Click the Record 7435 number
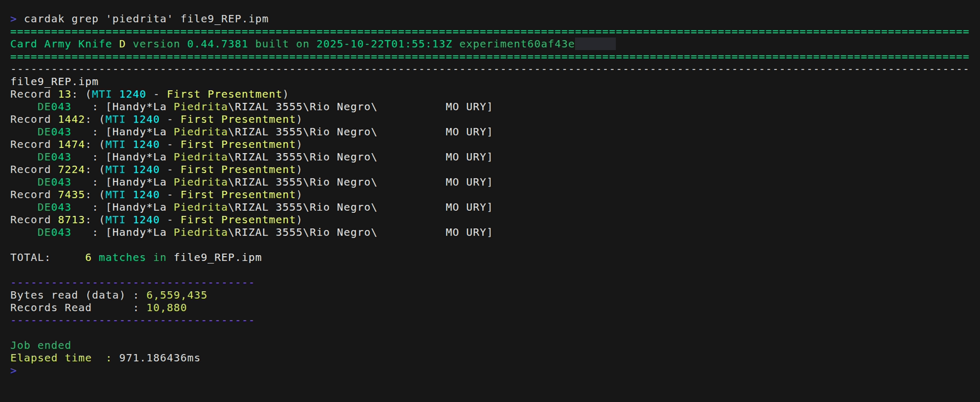Image resolution: width=980 pixels, height=402 pixels. coord(71,195)
